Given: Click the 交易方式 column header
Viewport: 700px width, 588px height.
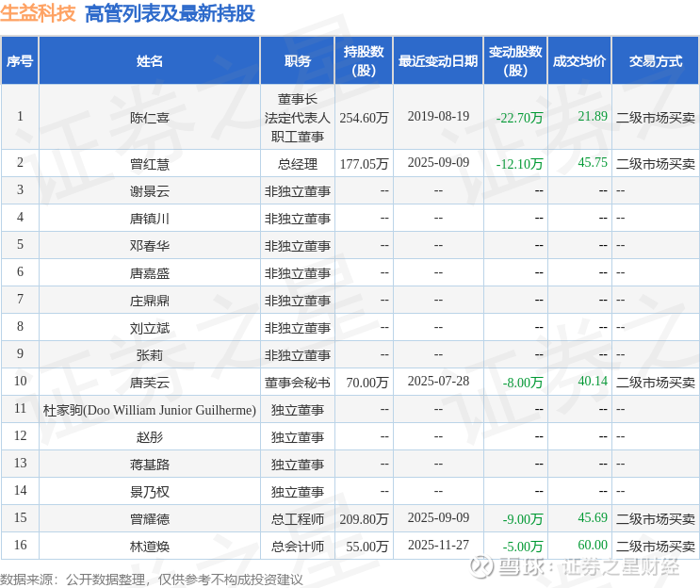Looking at the screenshot, I should (656, 61).
